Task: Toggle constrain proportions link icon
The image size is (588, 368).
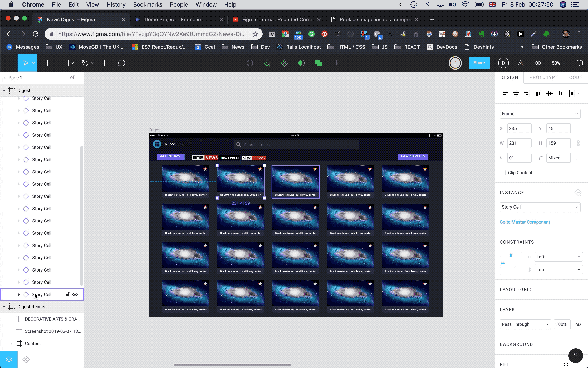Action: 578,143
